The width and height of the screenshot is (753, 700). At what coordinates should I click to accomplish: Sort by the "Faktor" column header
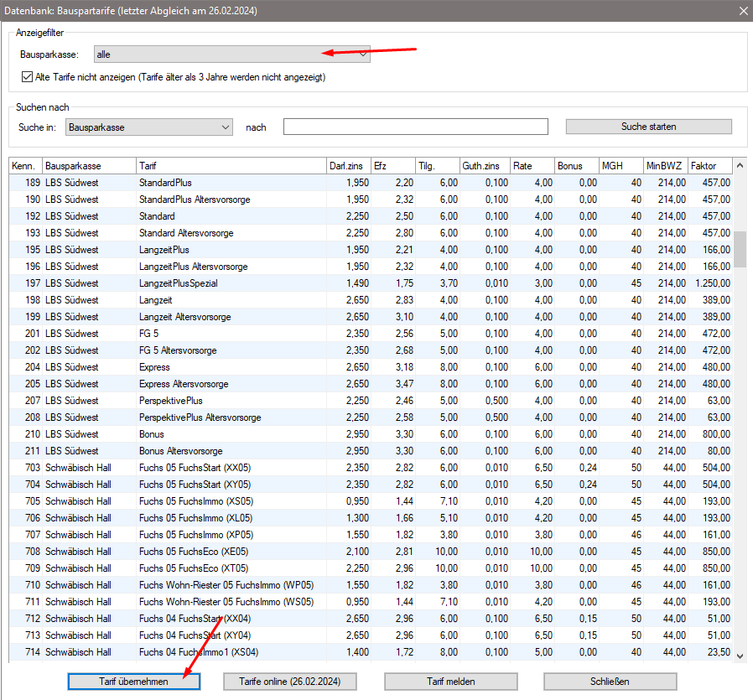click(710, 166)
